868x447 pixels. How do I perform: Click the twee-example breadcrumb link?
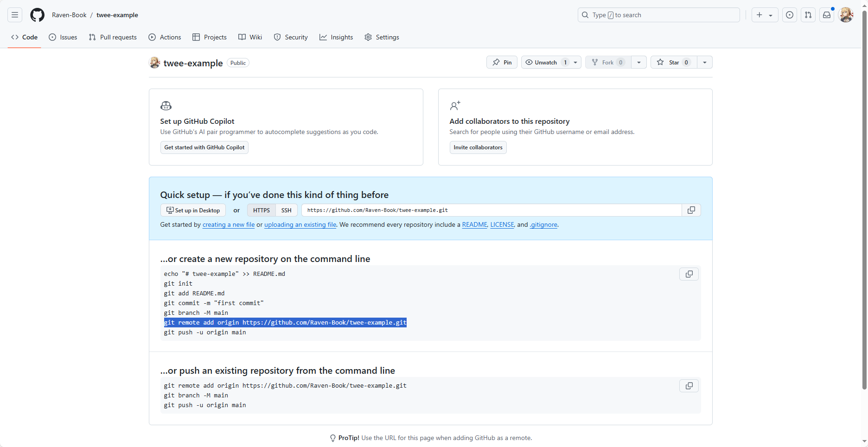click(117, 15)
